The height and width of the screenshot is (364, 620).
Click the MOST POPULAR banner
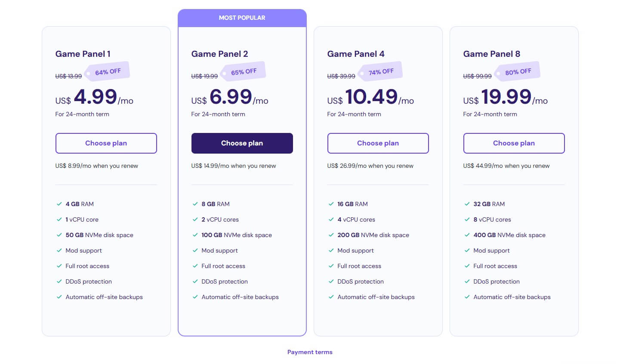click(x=242, y=18)
